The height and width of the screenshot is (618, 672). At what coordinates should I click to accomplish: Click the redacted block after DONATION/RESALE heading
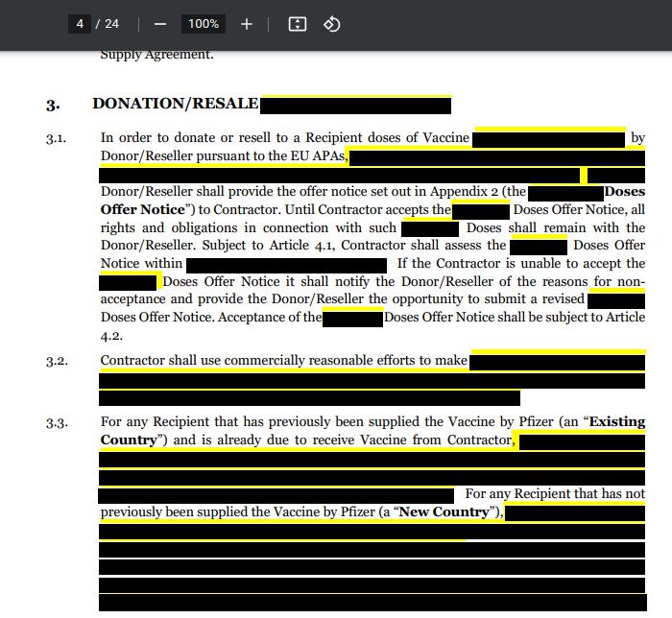click(355, 105)
